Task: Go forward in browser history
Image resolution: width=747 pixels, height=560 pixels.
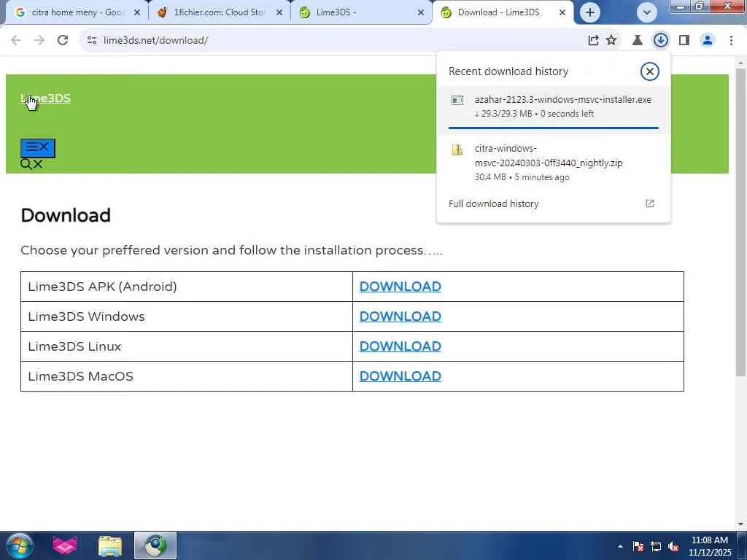Action: (39, 41)
